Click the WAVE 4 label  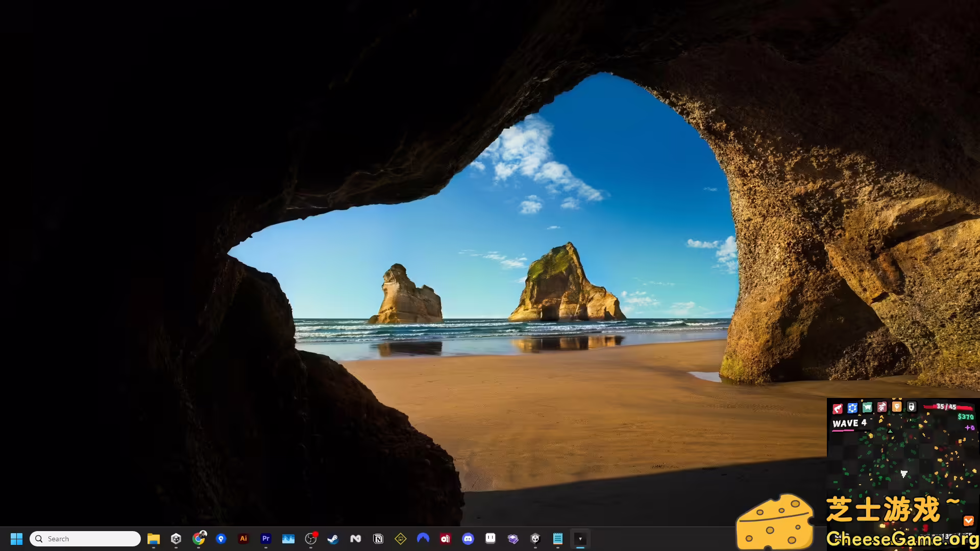click(849, 423)
